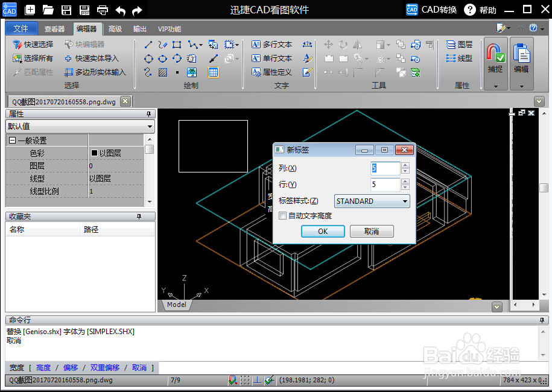
Task: Expand the 捕捉 button dropdown arrow
Action: (496, 86)
